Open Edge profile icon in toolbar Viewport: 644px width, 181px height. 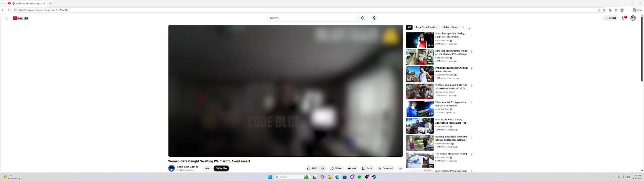[x=622, y=10]
